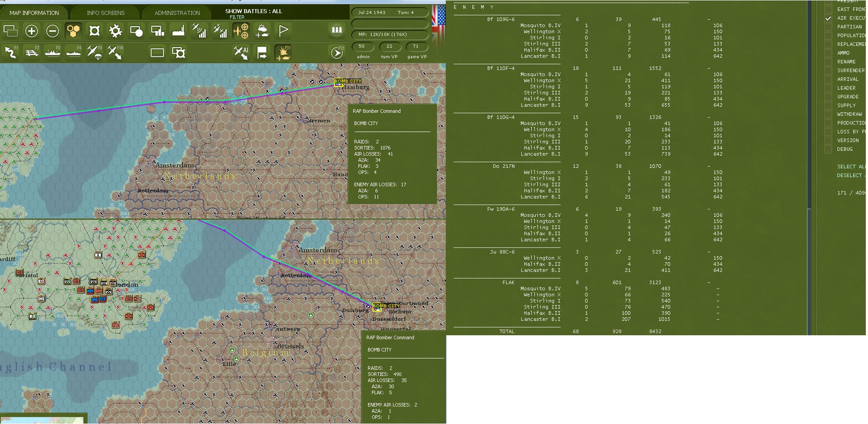This screenshot has width=868, height=424.
Task: Switch to the MAP INFORMATION tab
Action: tap(34, 13)
